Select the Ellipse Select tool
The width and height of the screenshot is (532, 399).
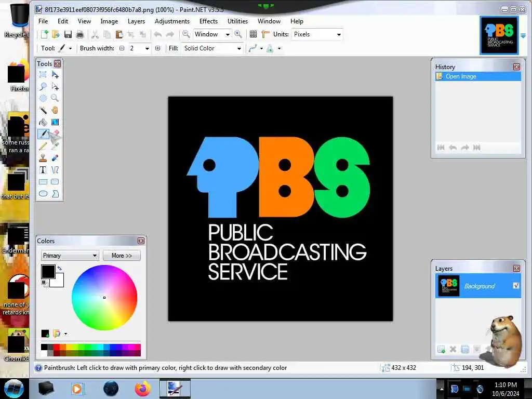click(43, 98)
